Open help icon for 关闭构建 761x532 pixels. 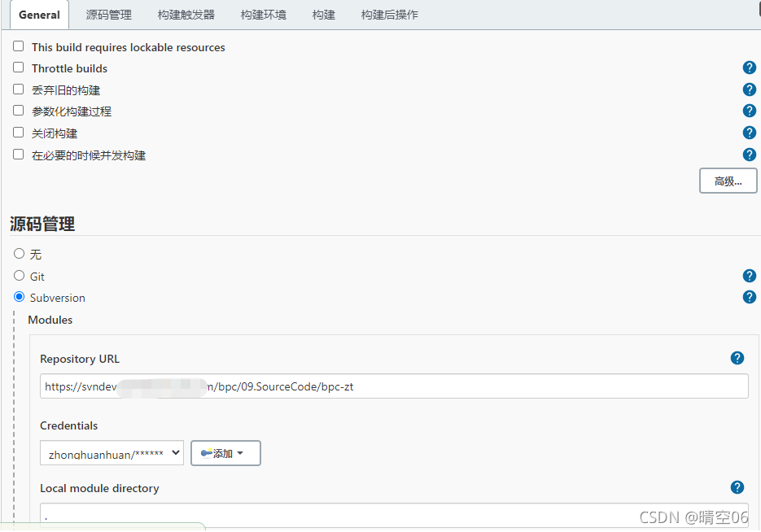[750, 133]
